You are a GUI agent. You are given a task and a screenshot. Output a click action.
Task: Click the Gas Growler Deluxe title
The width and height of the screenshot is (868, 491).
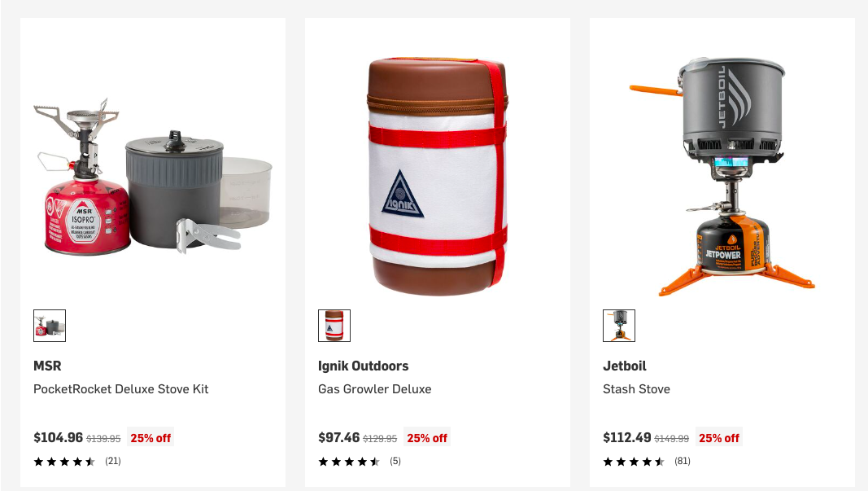click(375, 389)
